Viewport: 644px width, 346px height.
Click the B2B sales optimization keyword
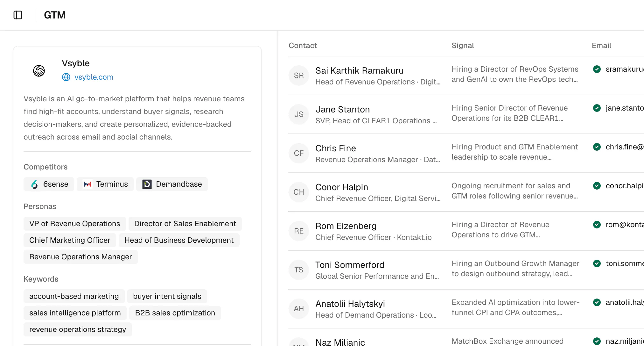coord(175,313)
